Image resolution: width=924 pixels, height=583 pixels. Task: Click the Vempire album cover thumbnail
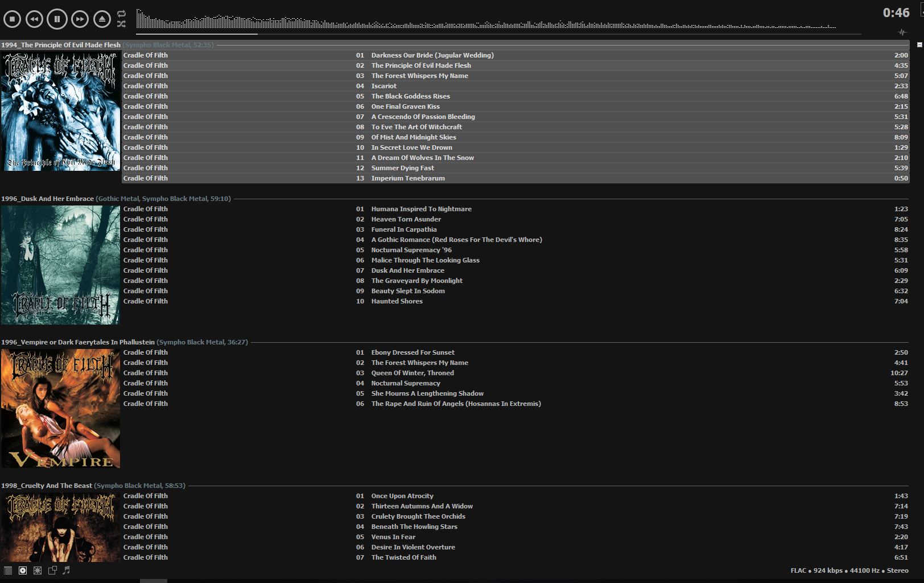click(x=60, y=408)
